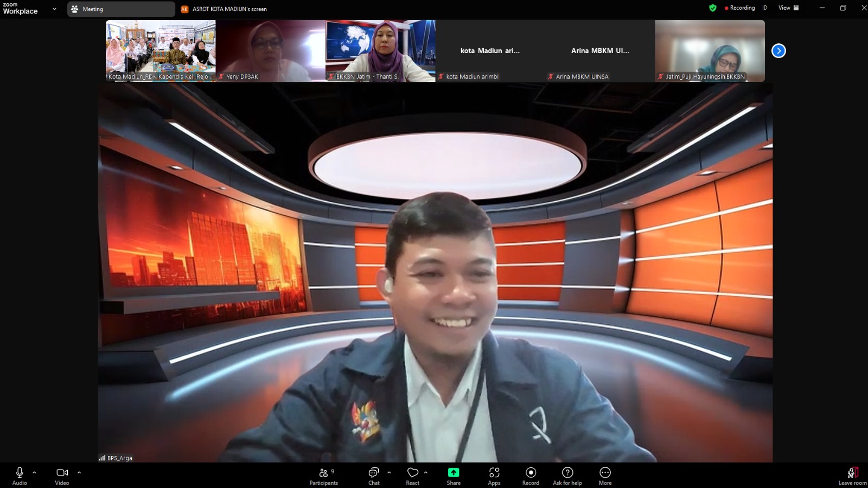Select BKKBN Jatim - Thanti S. video thumbnail
The image size is (868, 488).
[380, 51]
